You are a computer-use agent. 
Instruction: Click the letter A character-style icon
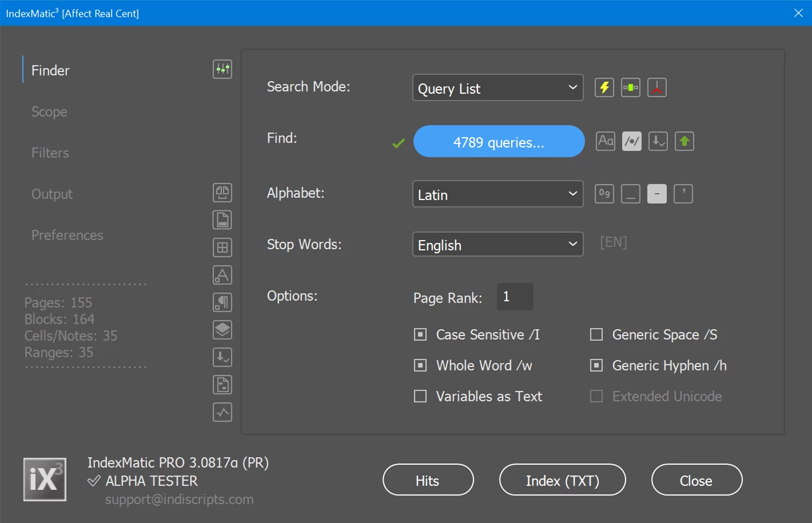222,275
